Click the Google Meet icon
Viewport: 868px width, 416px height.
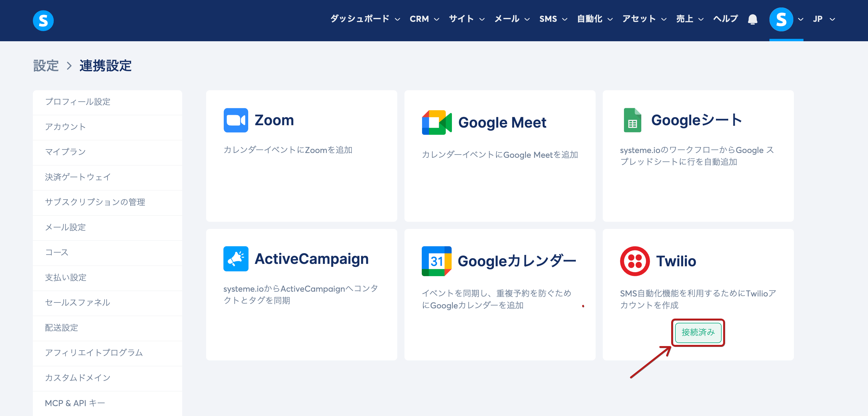[437, 122]
